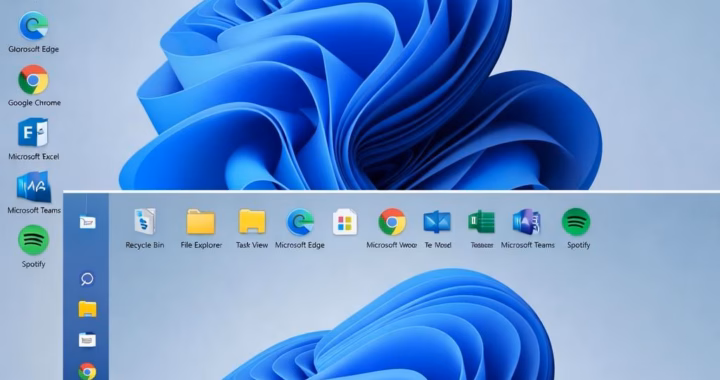Image resolution: width=720 pixels, height=380 pixels.
Task: Open the blue icon labeled Te Mosd
Action: click(437, 222)
